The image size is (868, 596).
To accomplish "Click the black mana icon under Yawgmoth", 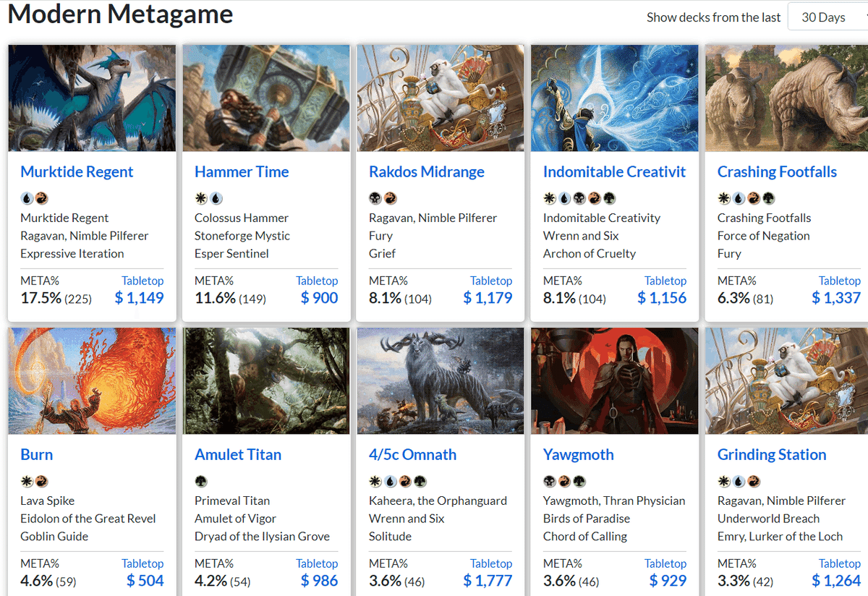I will pos(550,481).
